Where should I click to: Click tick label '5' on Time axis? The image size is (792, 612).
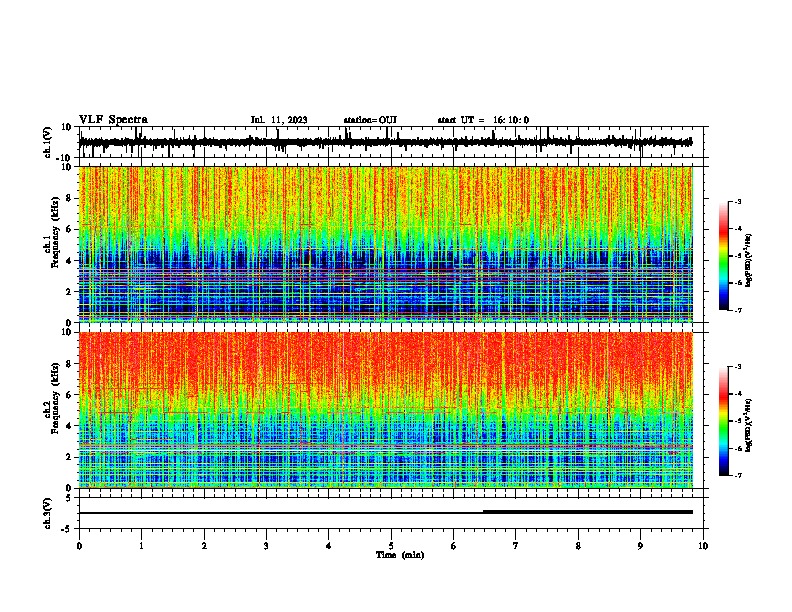(391, 546)
